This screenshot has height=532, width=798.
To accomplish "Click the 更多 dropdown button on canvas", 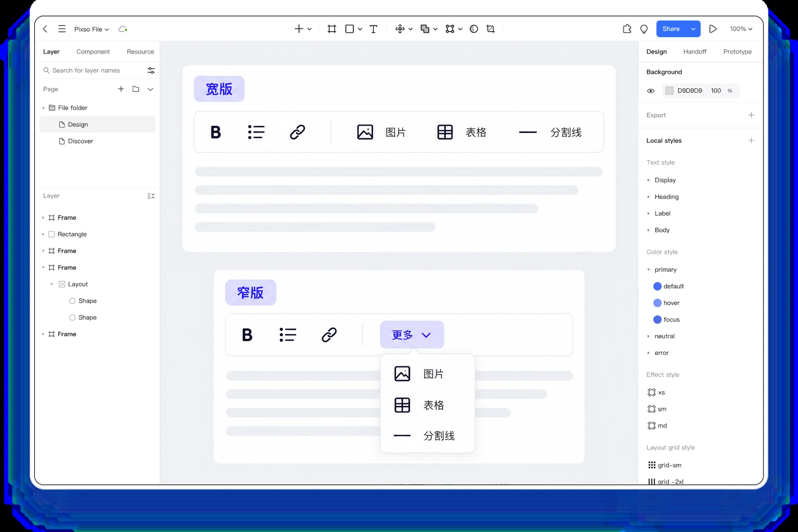I will pos(412,335).
